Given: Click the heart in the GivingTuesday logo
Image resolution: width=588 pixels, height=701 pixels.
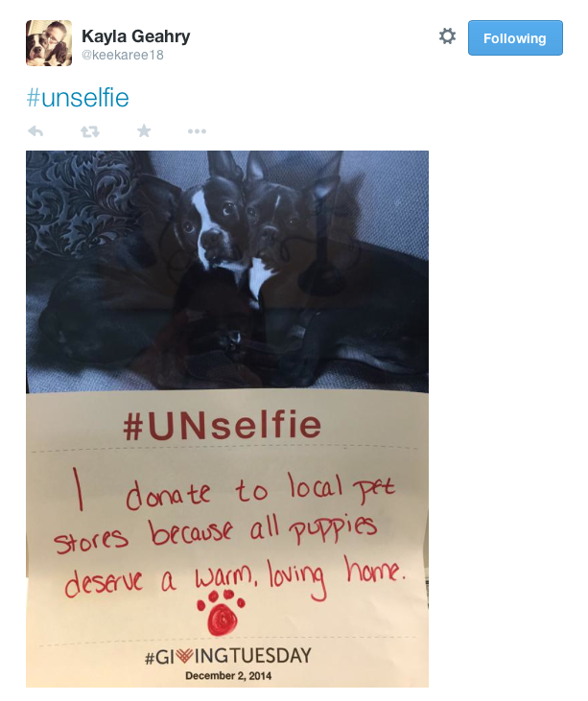Looking at the screenshot, I should (x=184, y=656).
